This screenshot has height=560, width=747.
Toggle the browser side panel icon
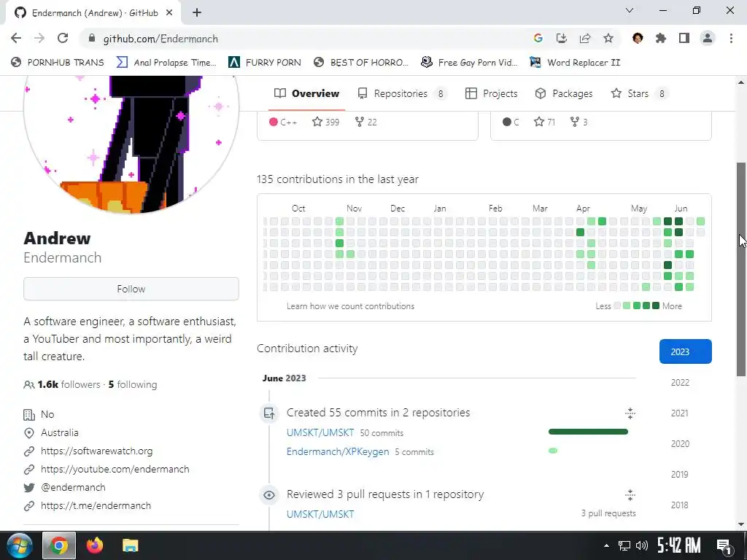pos(684,38)
